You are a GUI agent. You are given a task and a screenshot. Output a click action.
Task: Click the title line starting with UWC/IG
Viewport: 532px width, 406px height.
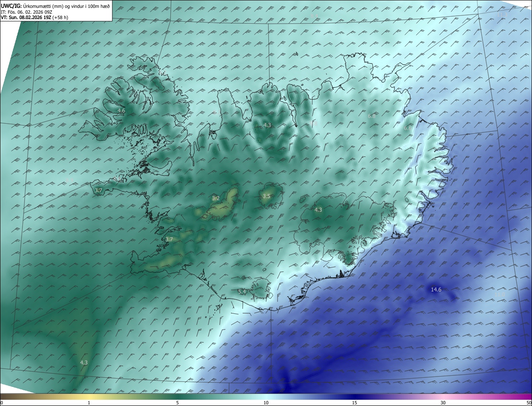(x=55, y=6)
